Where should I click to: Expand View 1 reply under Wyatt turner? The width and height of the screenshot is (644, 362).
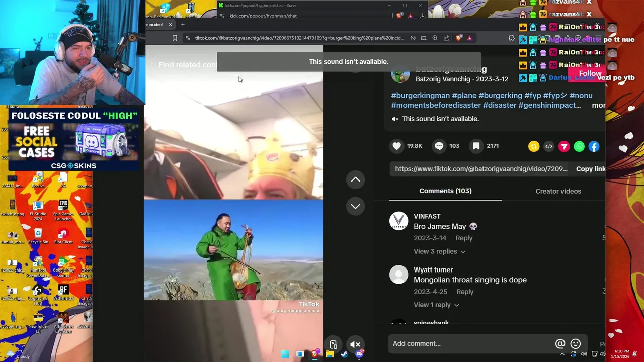(436, 305)
